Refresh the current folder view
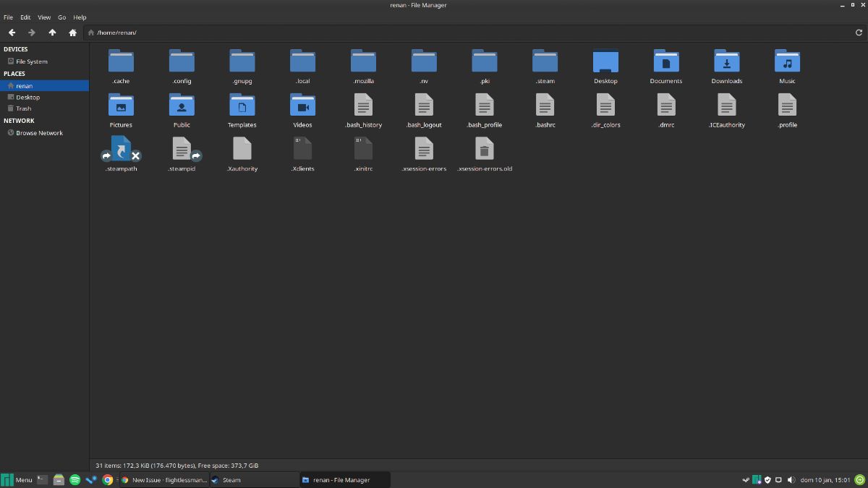868x488 pixels. point(859,32)
